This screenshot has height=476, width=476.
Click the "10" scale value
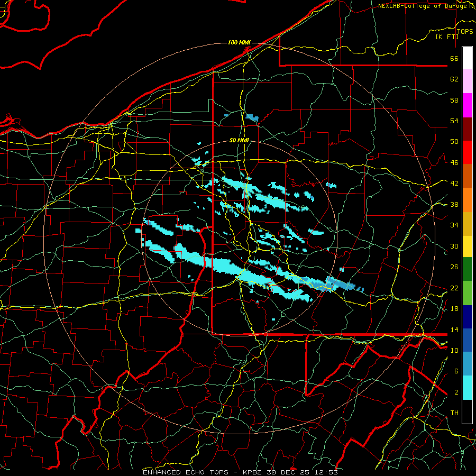(x=454, y=350)
